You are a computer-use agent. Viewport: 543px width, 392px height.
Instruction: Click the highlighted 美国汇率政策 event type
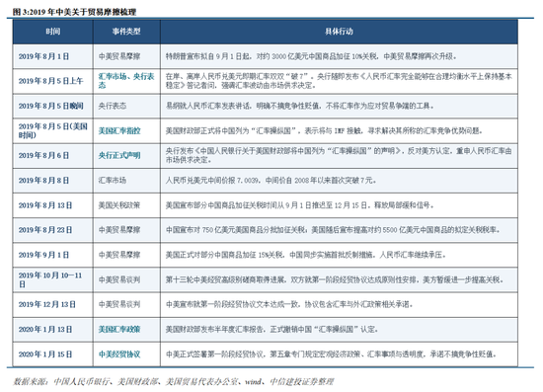click(119, 330)
